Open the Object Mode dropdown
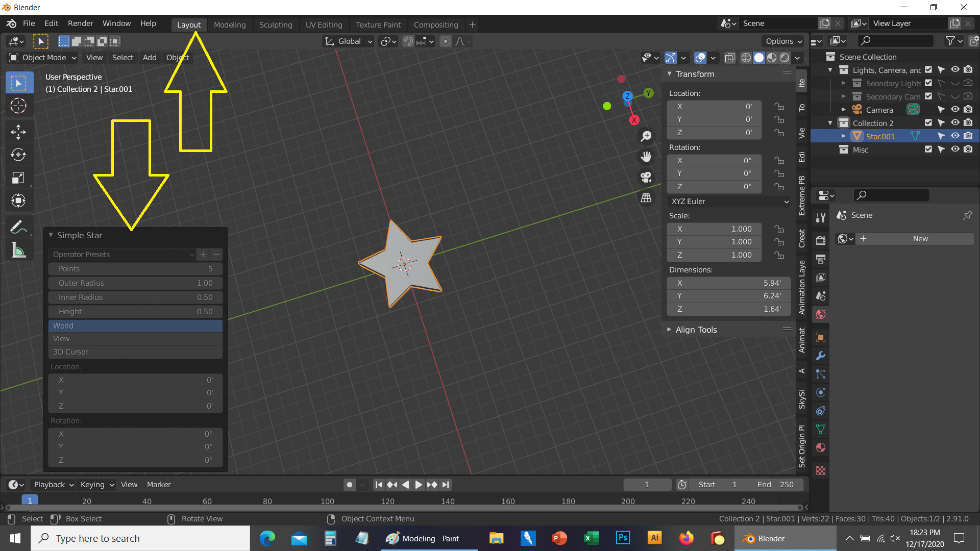The width and height of the screenshot is (980, 551). pyautogui.click(x=43, y=58)
